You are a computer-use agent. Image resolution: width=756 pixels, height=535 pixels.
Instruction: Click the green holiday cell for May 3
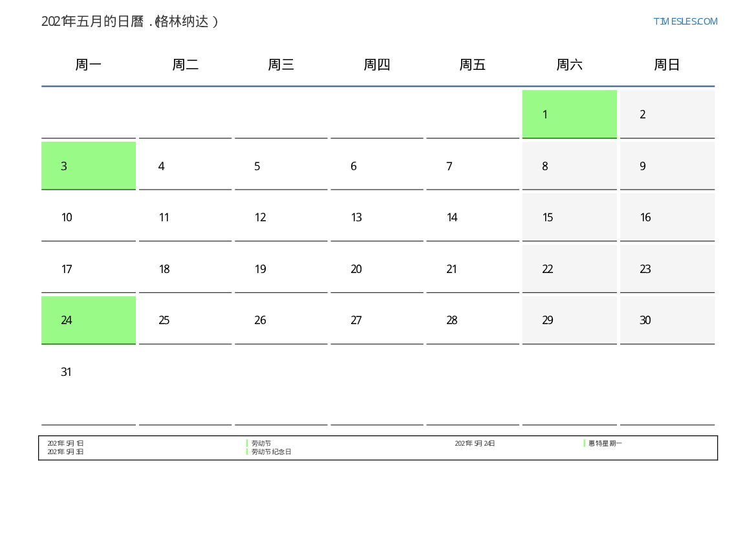pyautogui.click(x=88, y=166)
